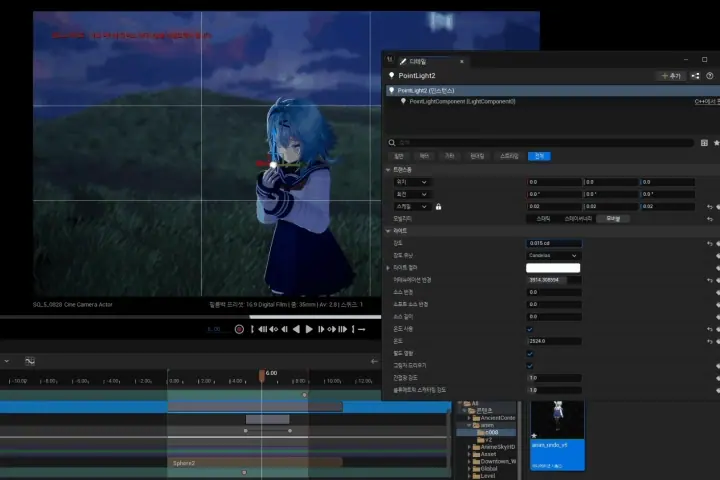
Task: Step back one frame
Action: point(285,329)
